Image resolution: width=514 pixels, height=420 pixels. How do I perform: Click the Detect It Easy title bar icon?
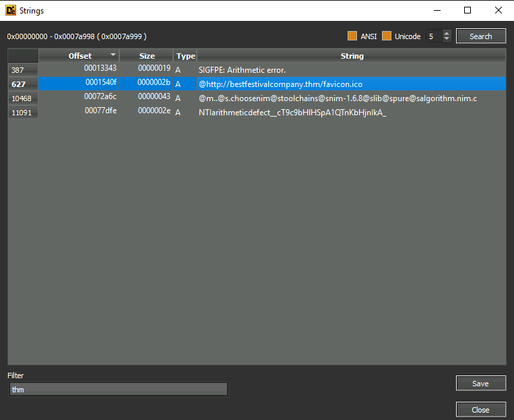(x=11, y=11)
